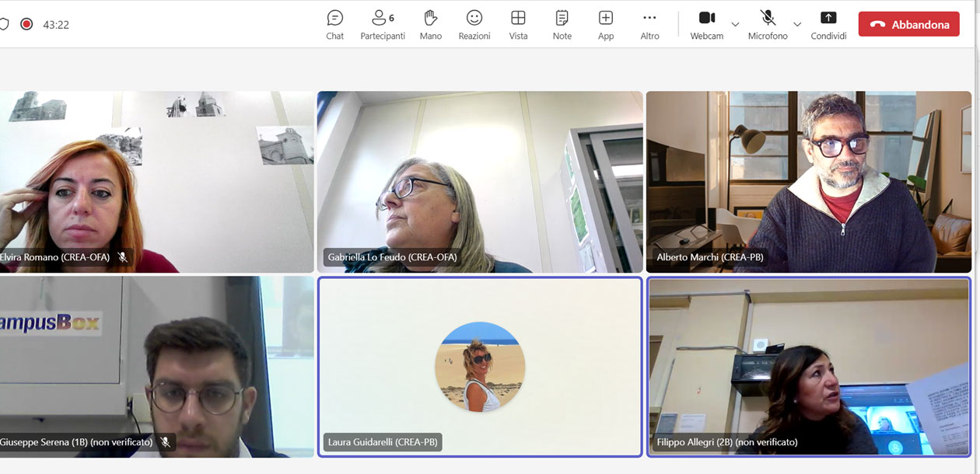
Task: Expand the Webcam options arrow
Action: point(735,24)
